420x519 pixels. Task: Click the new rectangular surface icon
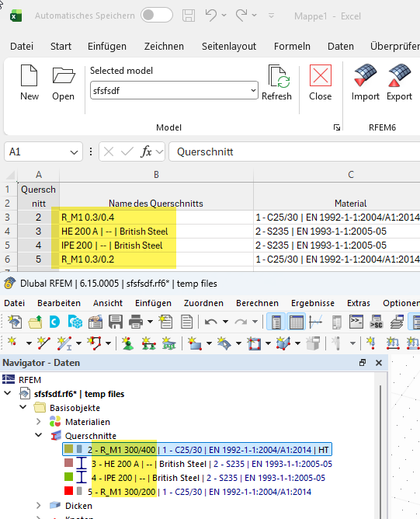tap(194, 343)
